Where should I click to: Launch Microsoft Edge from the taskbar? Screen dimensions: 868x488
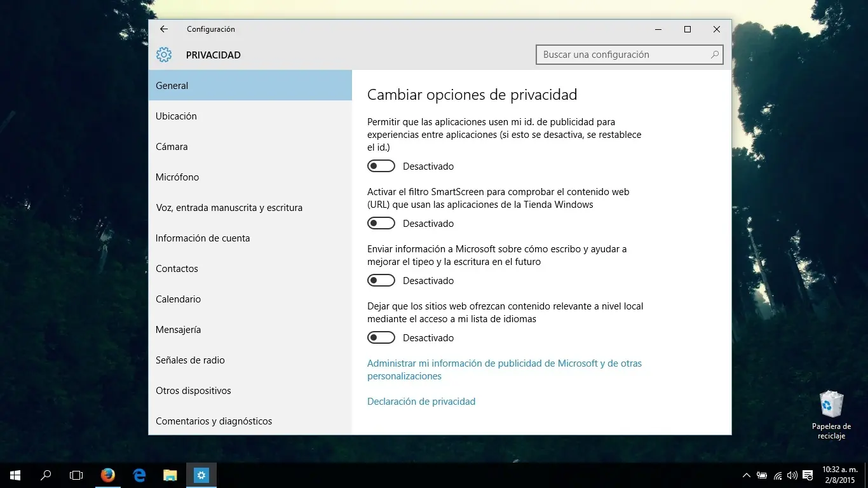click(139, 475)
